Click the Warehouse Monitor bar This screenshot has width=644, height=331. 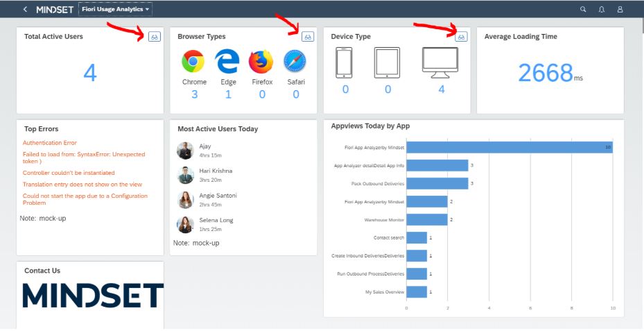[427, 219]
